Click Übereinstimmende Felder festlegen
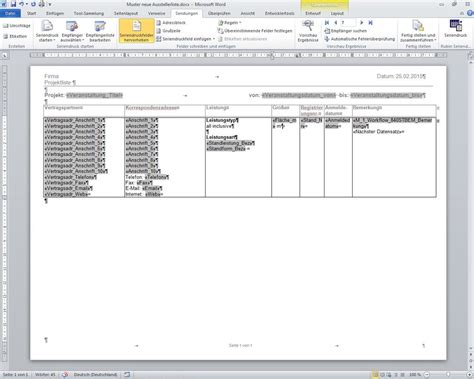474x379 pixels. (255, 31)
